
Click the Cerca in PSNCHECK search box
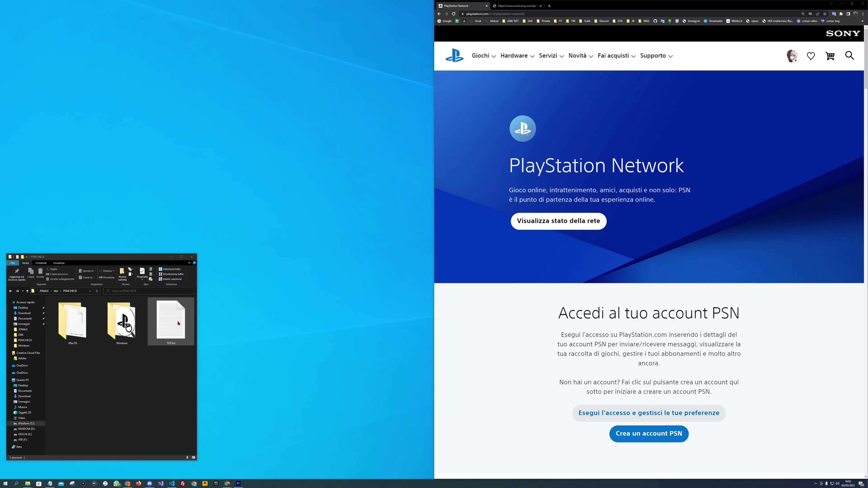pyautogui.click(x=149, y=291)
